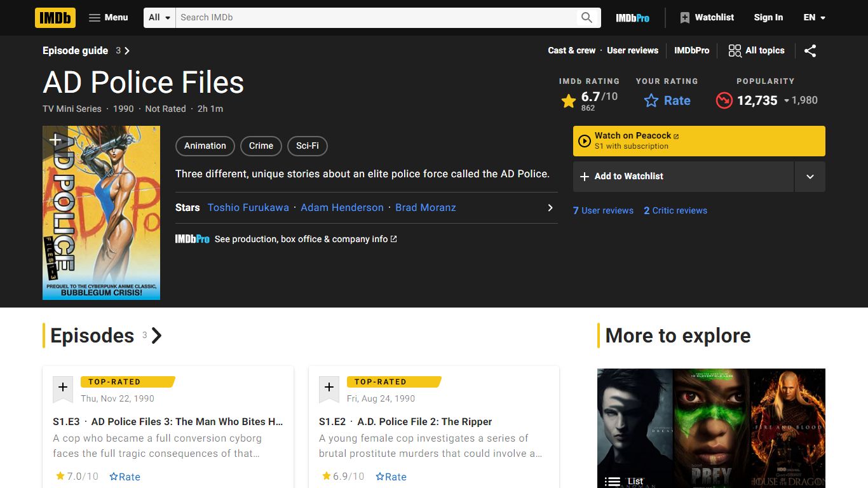Open 7 User reviews link
This screenshot has width=868, height=488.
[x=603, y=211]
